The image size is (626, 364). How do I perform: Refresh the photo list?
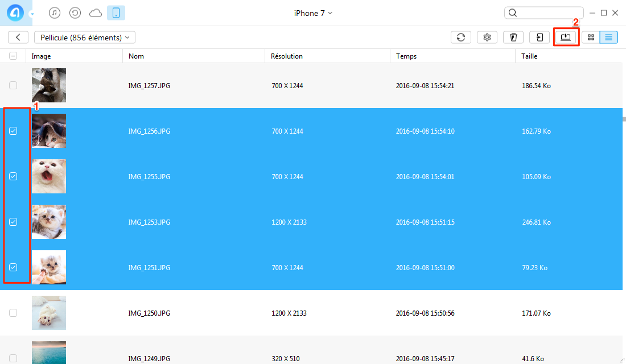tap(461, 37)
